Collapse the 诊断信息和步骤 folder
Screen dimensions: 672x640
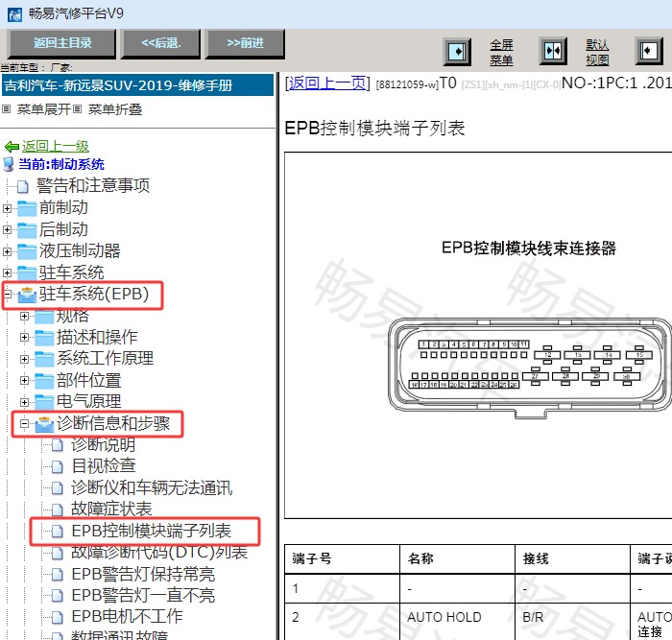click(24, 424)
